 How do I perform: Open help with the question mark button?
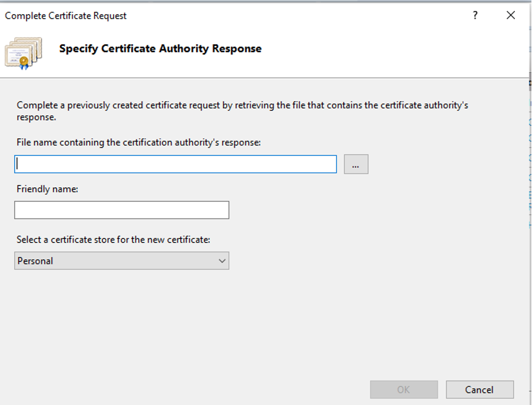pos(475,15)
